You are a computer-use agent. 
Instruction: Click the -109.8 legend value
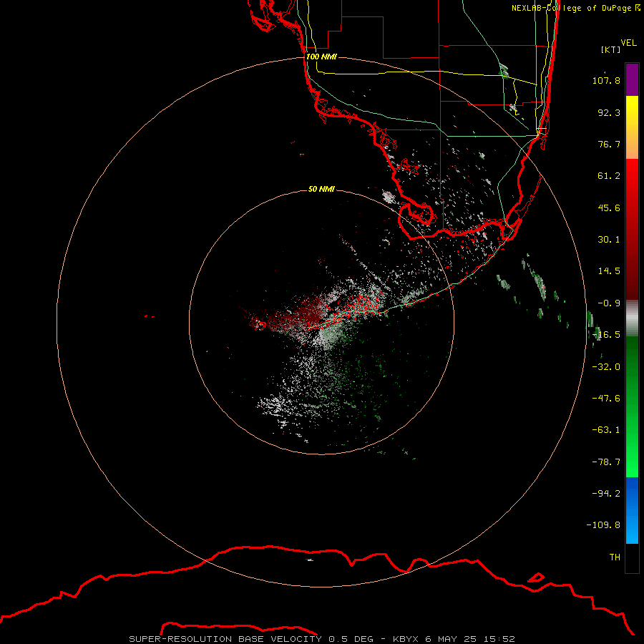(x=603, y=525)
